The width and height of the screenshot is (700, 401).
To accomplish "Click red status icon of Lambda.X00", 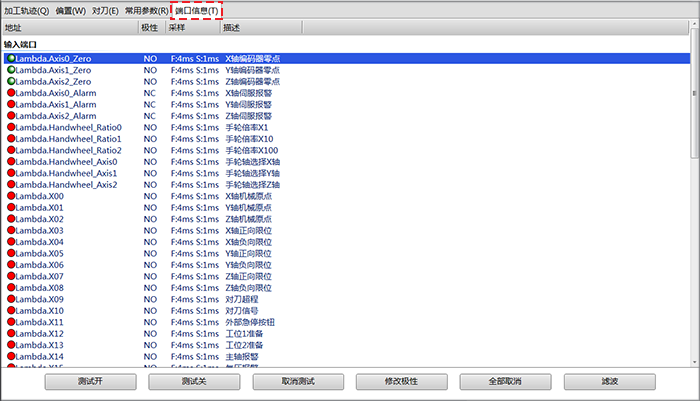I will click(11, 196).
